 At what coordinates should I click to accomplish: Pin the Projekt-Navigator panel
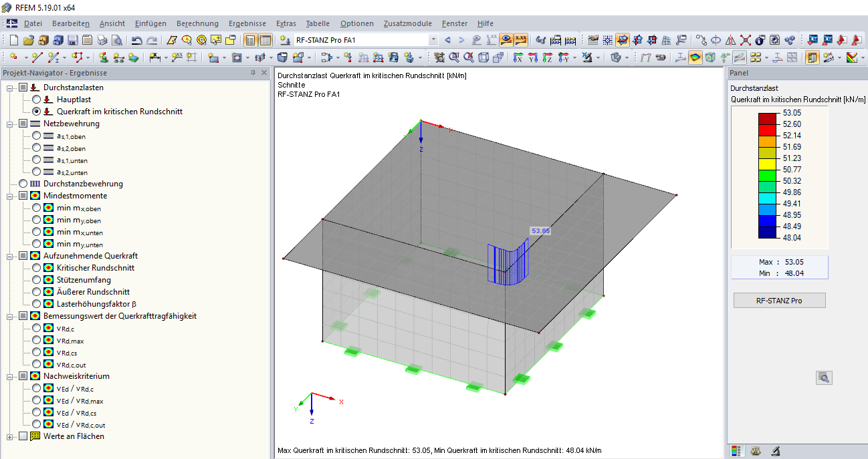click(253, 73)
